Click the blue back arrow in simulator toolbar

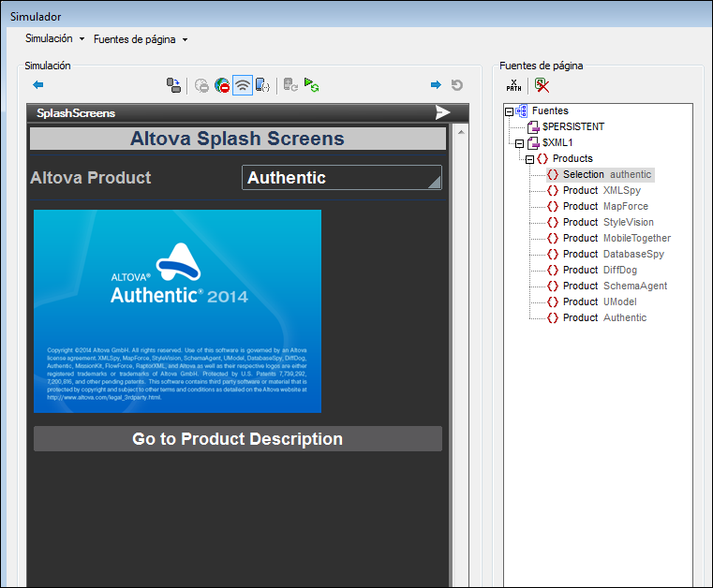point(38,85)
